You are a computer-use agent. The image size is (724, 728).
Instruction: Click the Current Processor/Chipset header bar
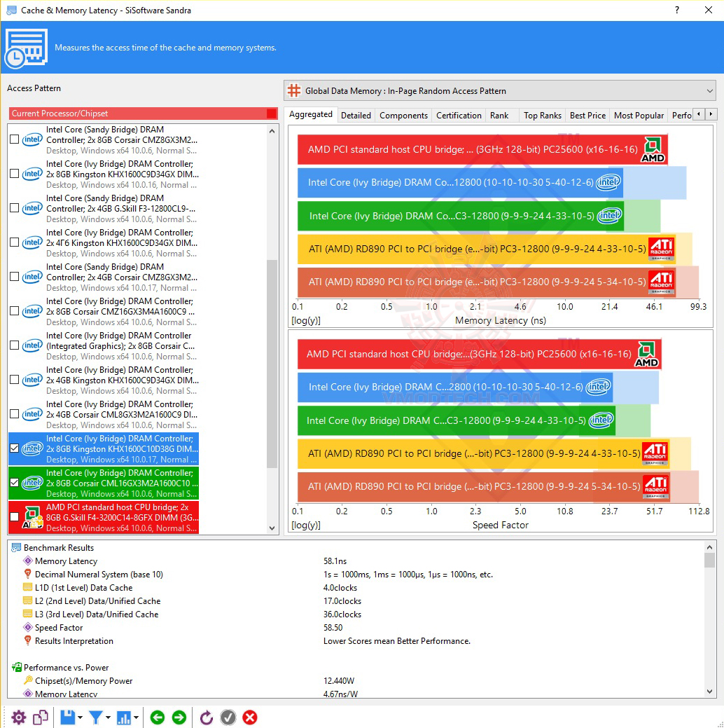pos(143,114)
